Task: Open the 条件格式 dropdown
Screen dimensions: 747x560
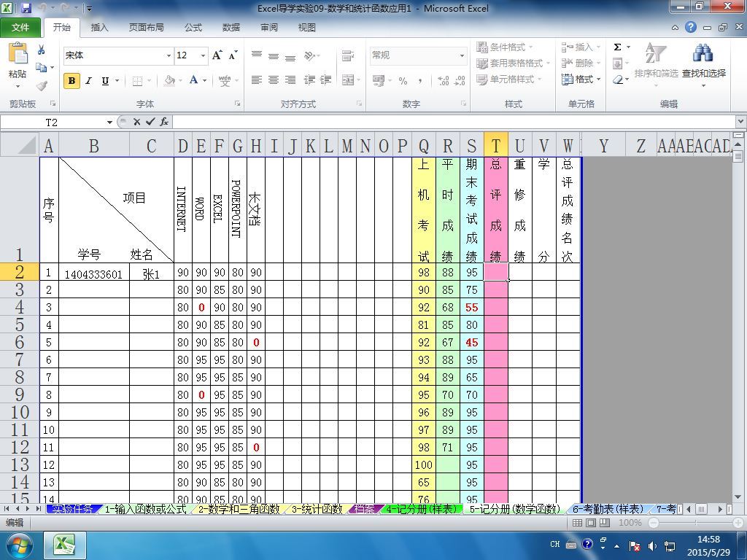Action: pos(505,47)
